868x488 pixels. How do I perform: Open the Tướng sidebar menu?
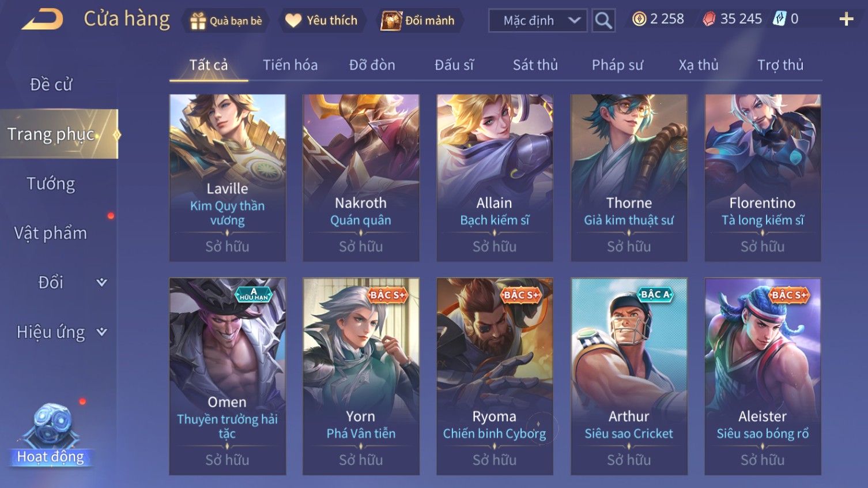point(51,184)
